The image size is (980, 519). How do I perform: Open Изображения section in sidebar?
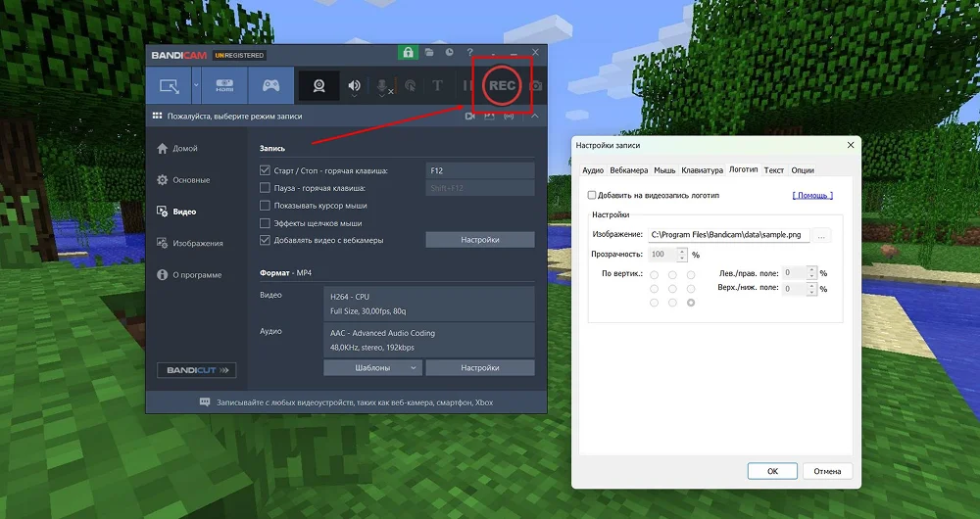click(190, 243)
